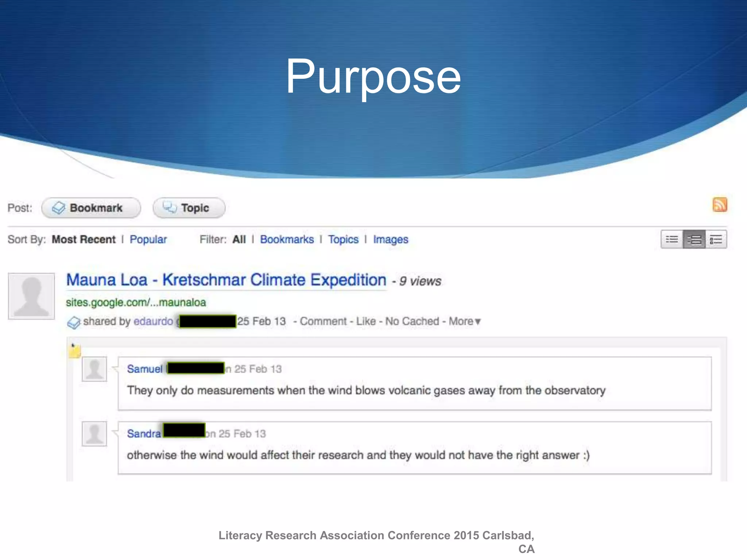
Task: Open Sandra's profile name link
Action: click(x=144, y=433)
